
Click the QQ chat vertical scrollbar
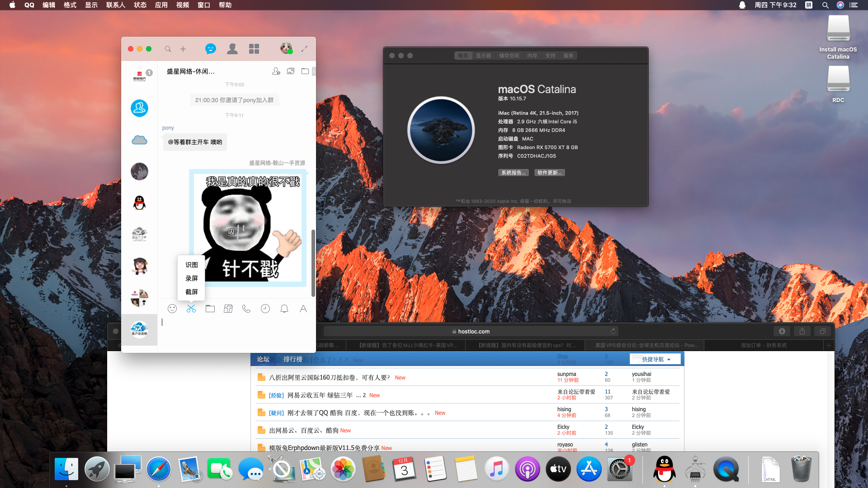pos(313,263)
